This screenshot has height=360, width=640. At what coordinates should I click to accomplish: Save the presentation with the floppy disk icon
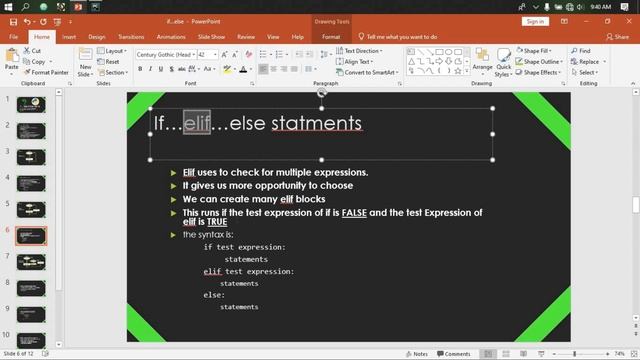(13, 22)
